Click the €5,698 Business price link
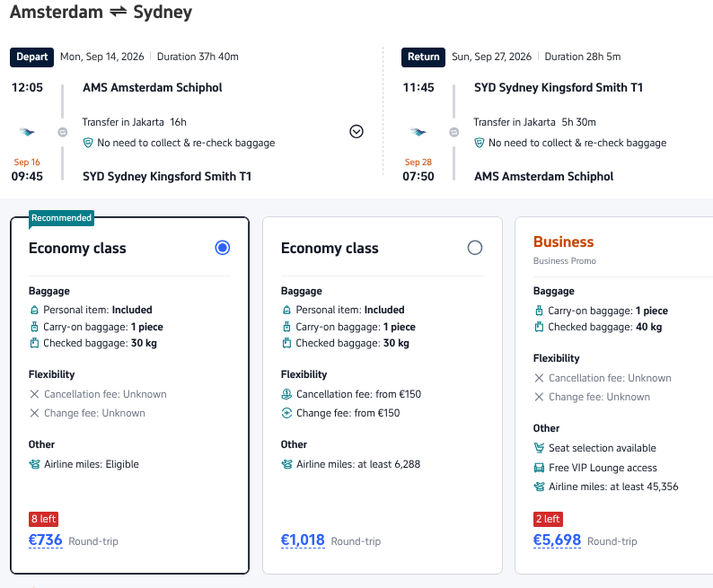This screenshot has height=588, width=713. 557,540
